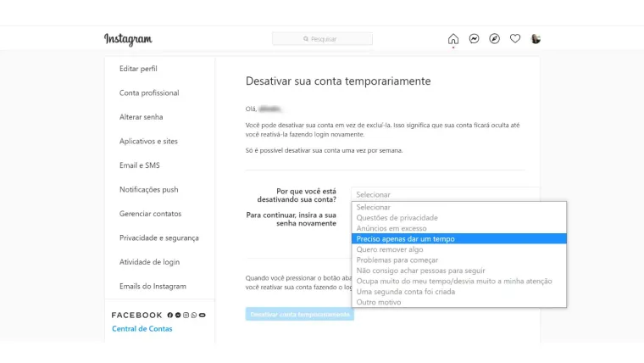Choose Não consigo achar pessoas para seguir
This screenshot has width=644, height=363.
[x=458, y=271]
